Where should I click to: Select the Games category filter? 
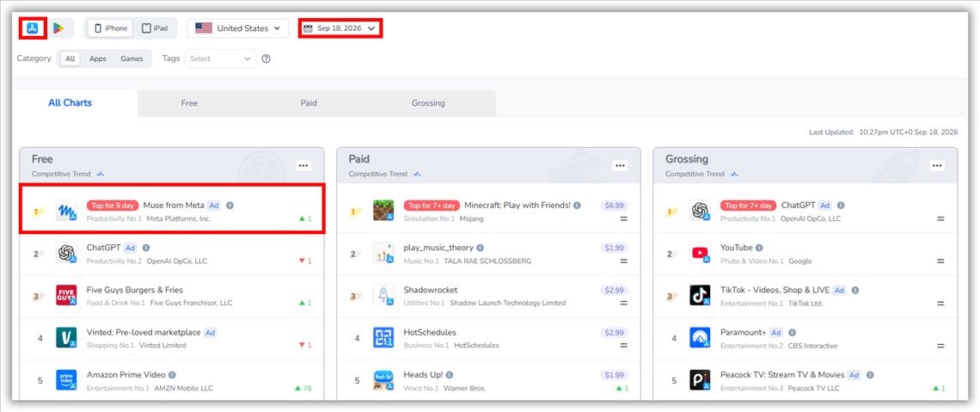click(132, 58)
